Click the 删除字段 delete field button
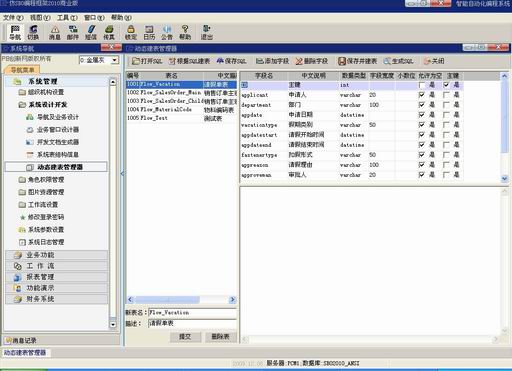The width and height of the screenshot is (512, 371). [312, 61]
